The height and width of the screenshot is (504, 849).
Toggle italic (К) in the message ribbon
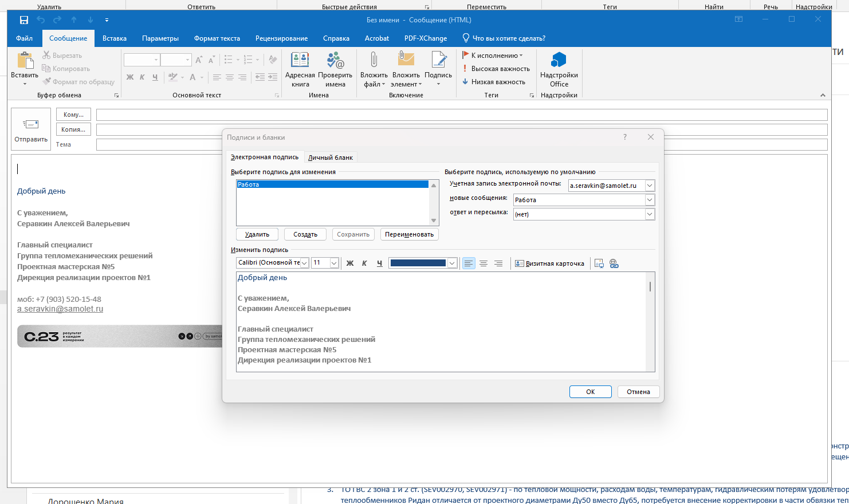point(142,77)
